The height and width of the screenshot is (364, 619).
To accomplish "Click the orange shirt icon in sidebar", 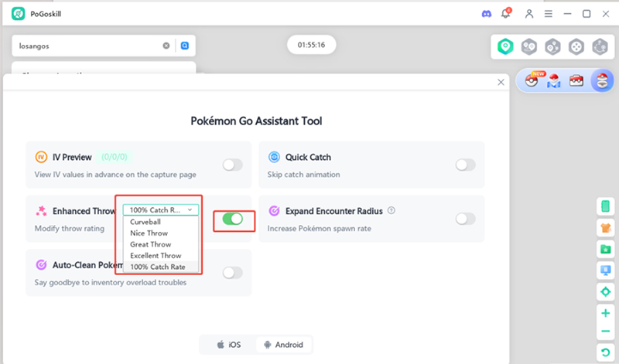I will [606, 227].
